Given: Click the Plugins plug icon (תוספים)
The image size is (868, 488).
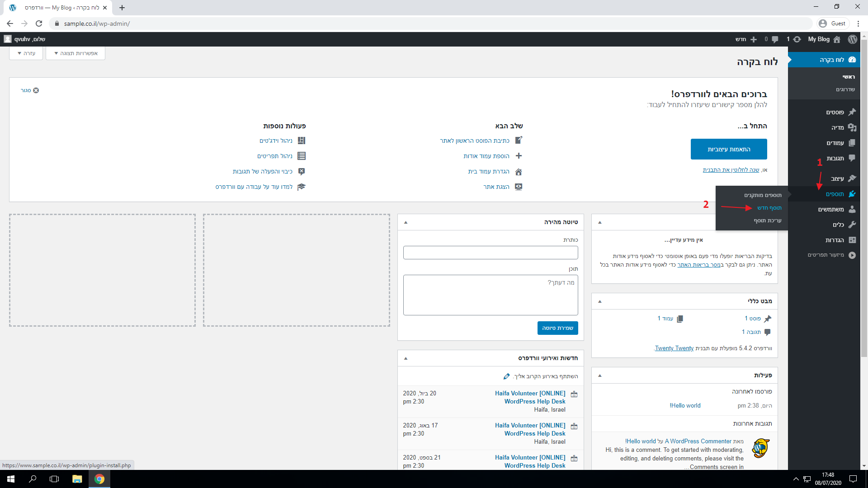Looking at the screenshot, I should point(852,194).
